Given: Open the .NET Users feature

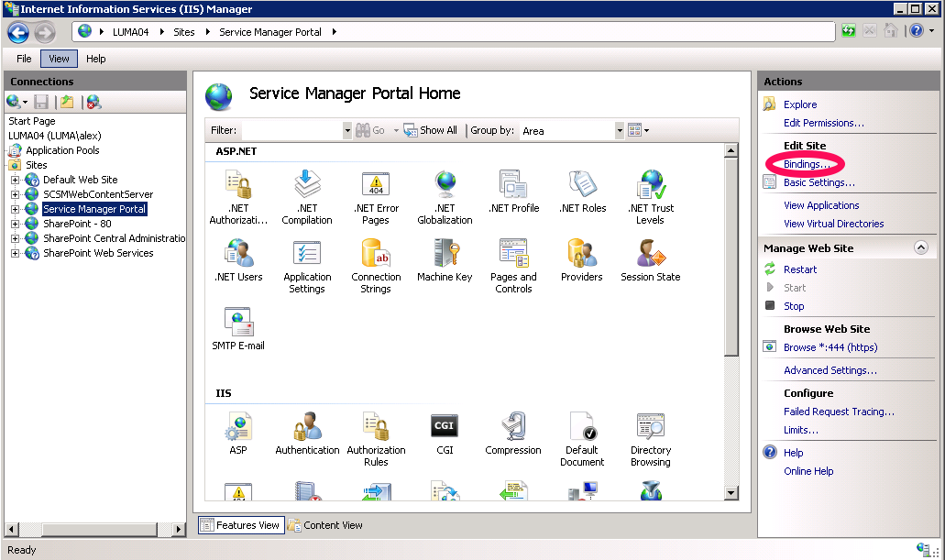Looking at the screenshot, I should [x=238, y=260].
